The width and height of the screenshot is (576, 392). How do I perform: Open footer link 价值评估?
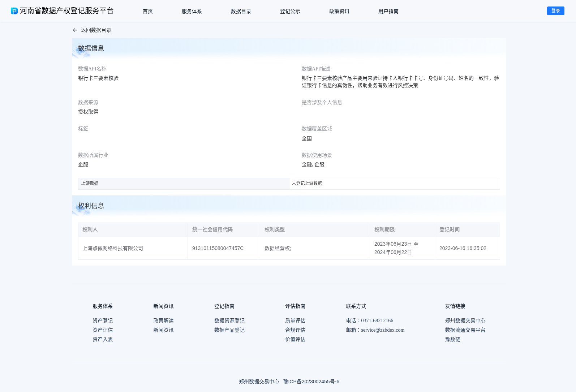295,339
